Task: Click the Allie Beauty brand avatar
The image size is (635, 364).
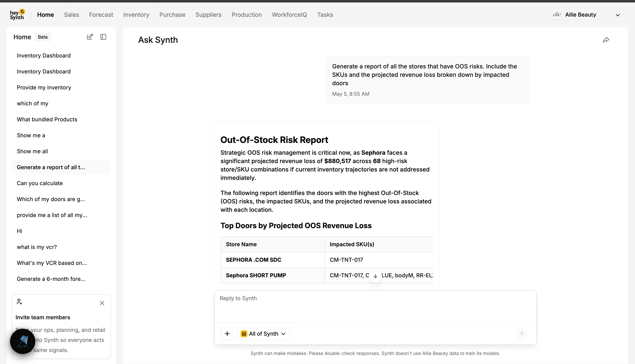Action: point(557,14)
